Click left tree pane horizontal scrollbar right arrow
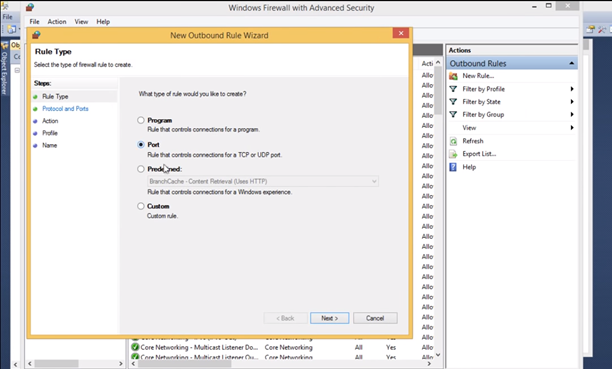The image size is (612, 369). click(121, 364)
